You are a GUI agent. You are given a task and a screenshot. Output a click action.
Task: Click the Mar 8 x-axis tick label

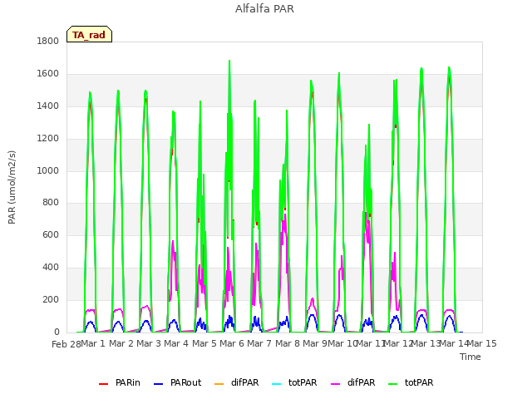click(x=287, y=343)
